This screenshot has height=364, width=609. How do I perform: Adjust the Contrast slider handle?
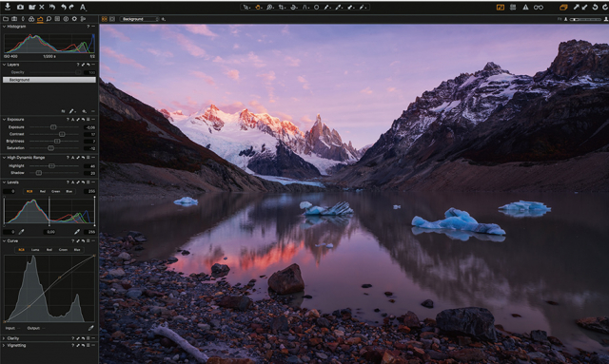(x=61, y=134)
